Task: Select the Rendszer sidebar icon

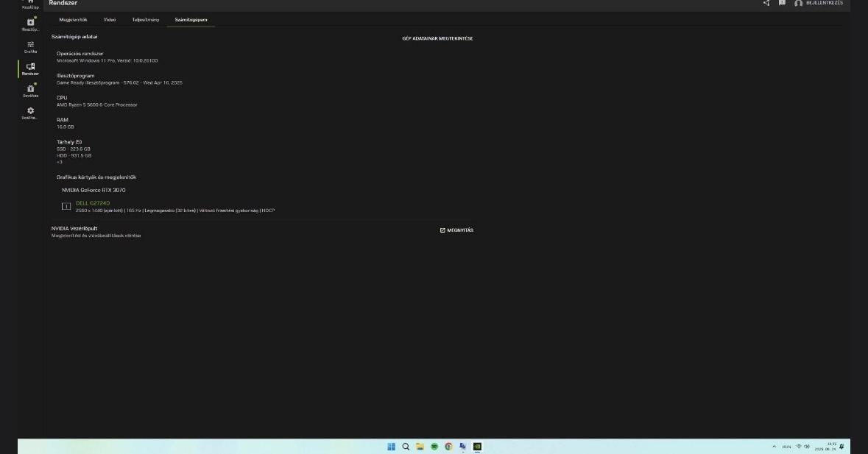Action: tap(30, 68)
